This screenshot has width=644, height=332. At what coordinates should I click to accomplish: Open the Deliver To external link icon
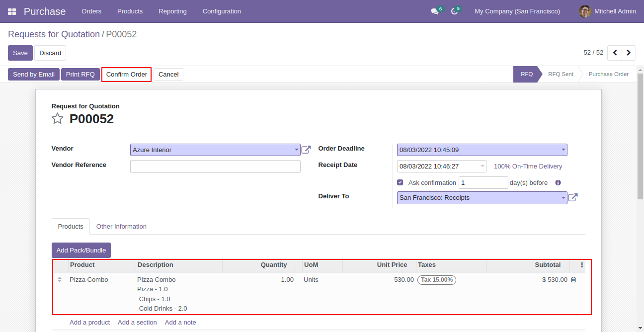pos(573,197)
